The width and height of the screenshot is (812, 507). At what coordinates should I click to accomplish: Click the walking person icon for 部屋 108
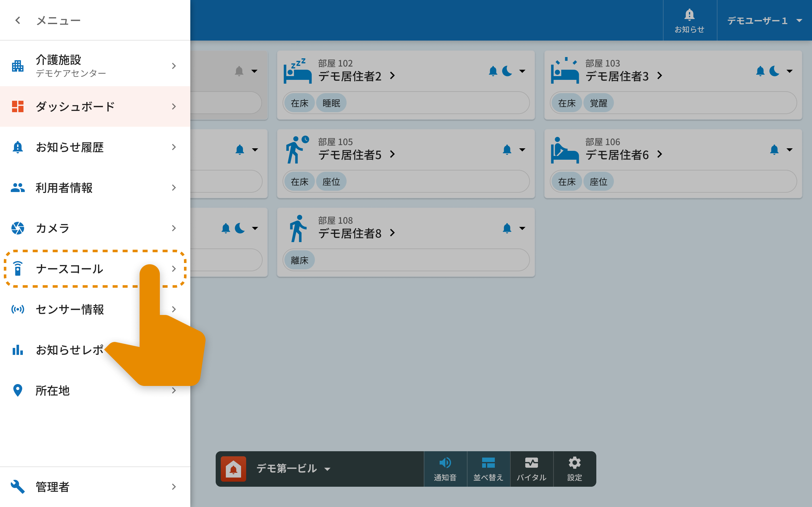(x=298, y=229)
